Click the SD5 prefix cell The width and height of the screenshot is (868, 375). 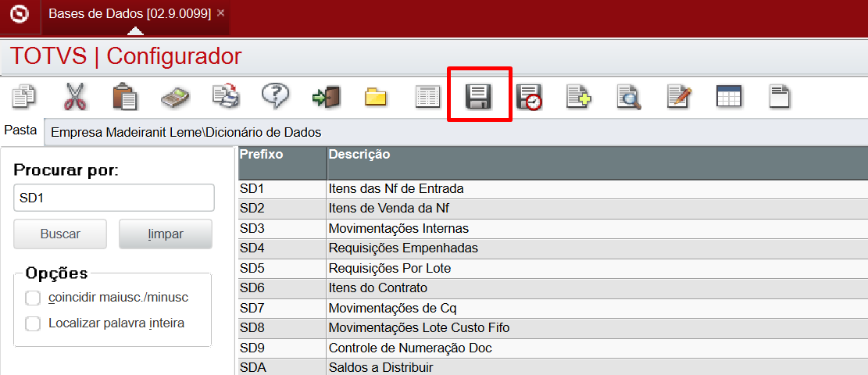point(282,269)
